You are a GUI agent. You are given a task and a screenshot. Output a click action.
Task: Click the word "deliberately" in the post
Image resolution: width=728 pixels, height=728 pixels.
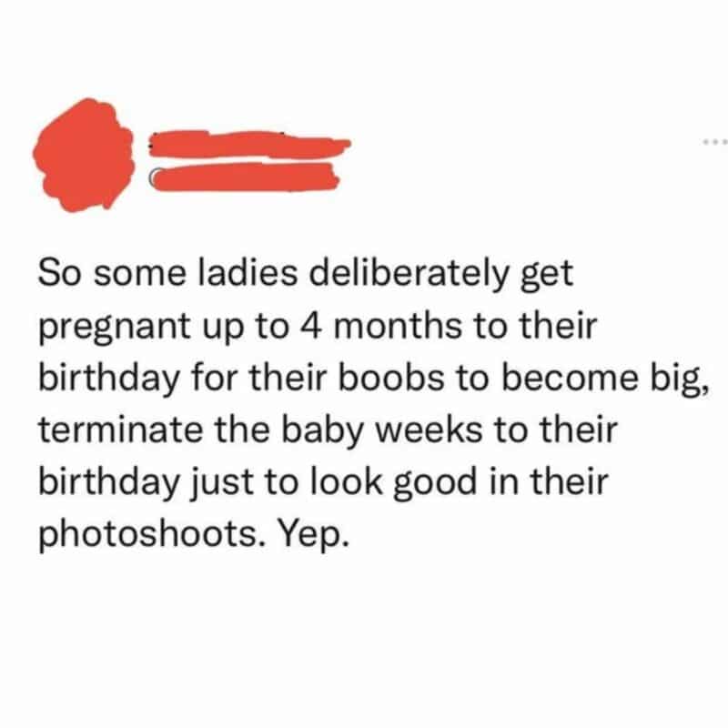point(409,272)
